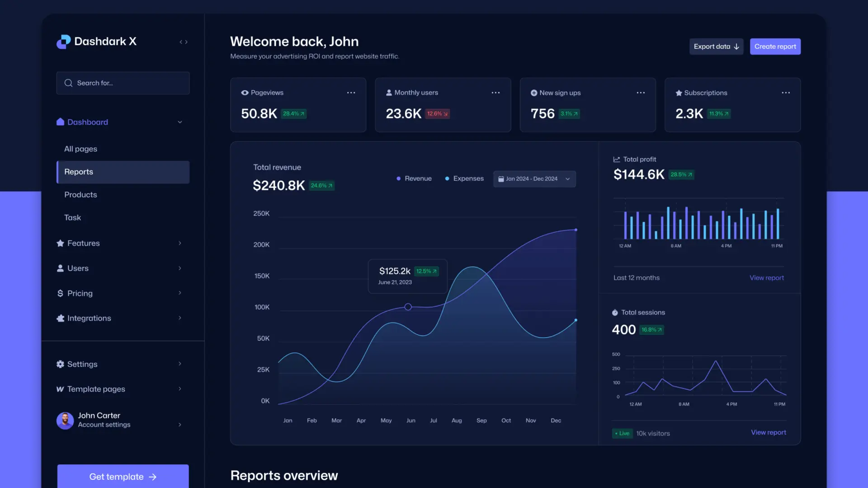Open the Products page
The height and width of the screenshot is (488, 868).
80,194
